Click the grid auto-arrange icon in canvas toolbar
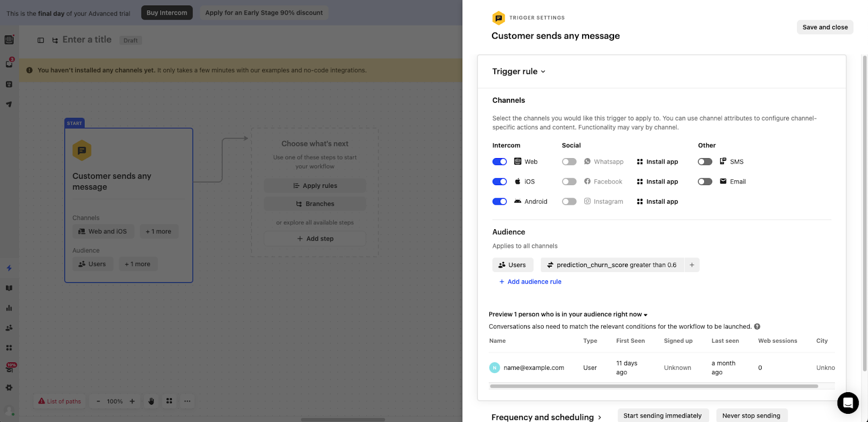This screenshot has width=868, height=422. pyautogui.click(x=169, y=401)
